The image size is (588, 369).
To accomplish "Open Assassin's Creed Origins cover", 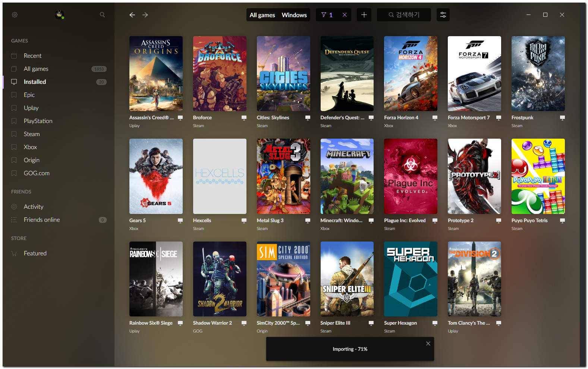I will 156,73.
